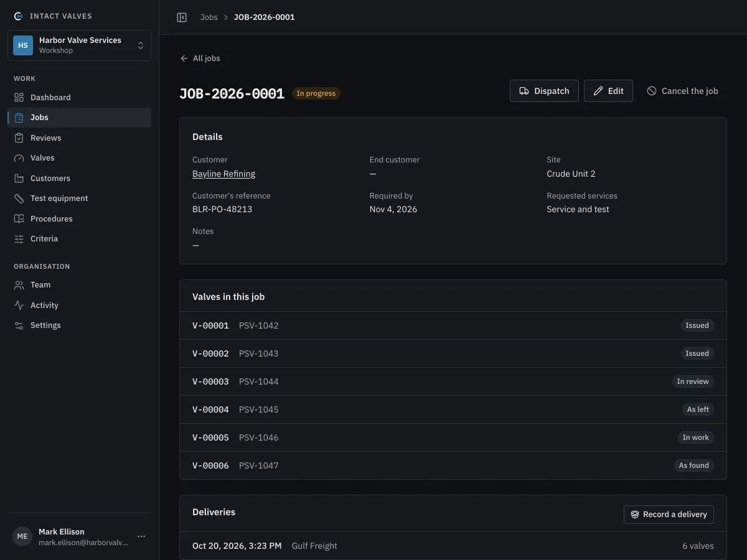Click the Test equipment icon
This screenshot has height=560, width=747.
[x=19, y=198]
